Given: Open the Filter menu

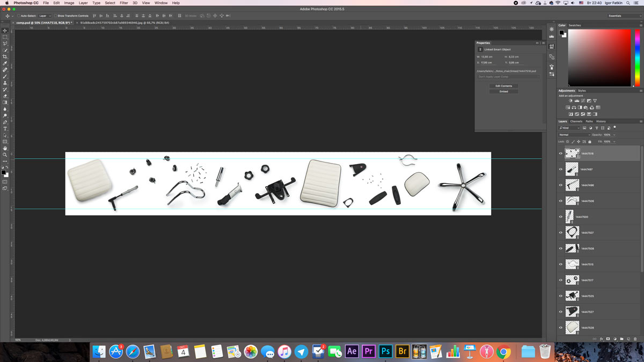Looking at the screenshot, I should 124,3.
